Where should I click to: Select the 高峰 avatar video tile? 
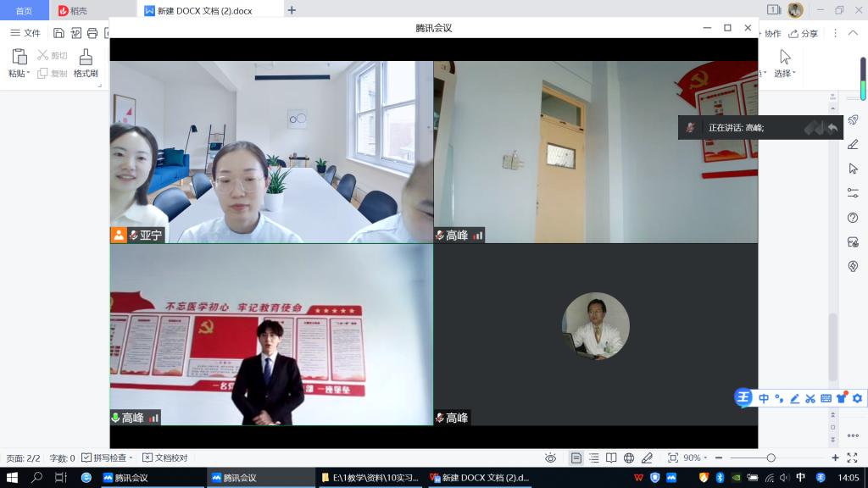[x=595, y=334]
